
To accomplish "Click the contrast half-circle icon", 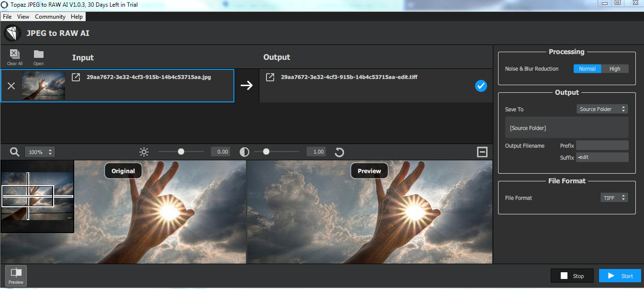I will tap(244, 152).
